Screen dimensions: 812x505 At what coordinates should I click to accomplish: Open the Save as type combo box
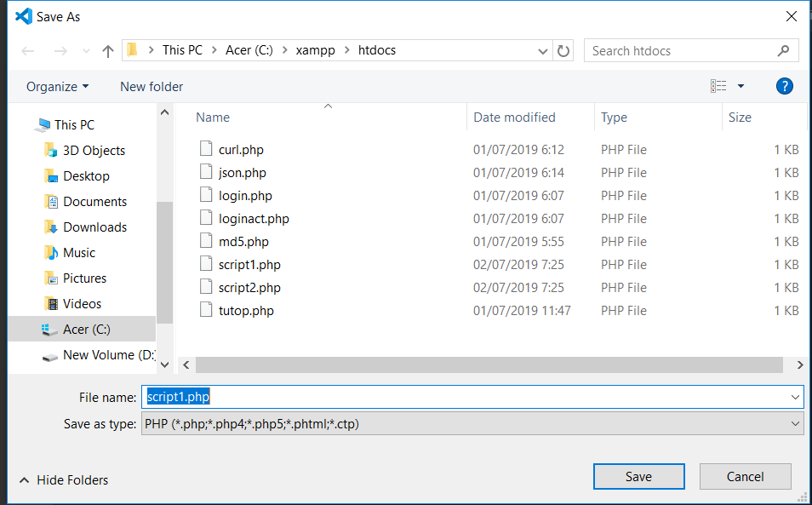point(472,423)
